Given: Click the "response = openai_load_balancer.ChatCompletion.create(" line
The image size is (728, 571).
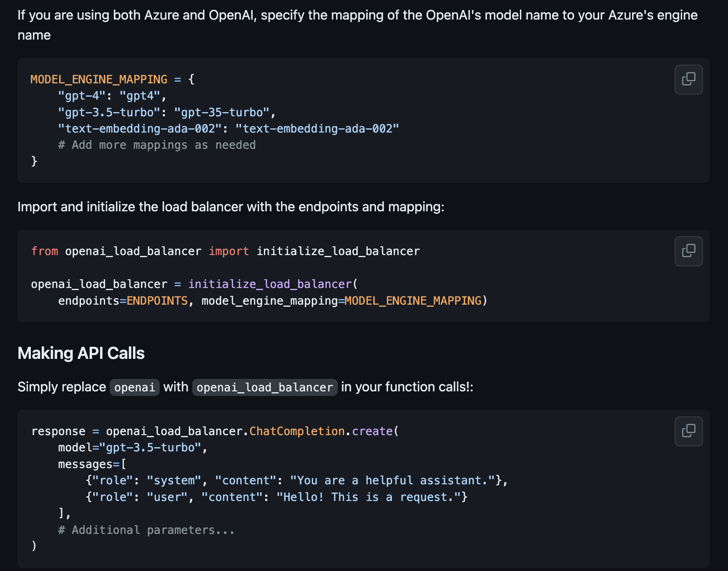Looking at the screenshot, I should tap(215, 431).
